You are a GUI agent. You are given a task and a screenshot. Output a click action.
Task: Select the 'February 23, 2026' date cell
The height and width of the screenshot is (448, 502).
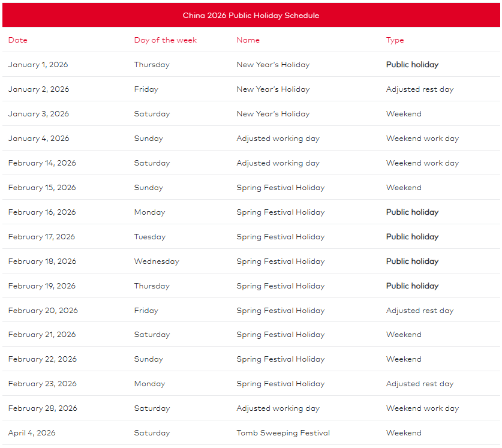click(43, 384)
